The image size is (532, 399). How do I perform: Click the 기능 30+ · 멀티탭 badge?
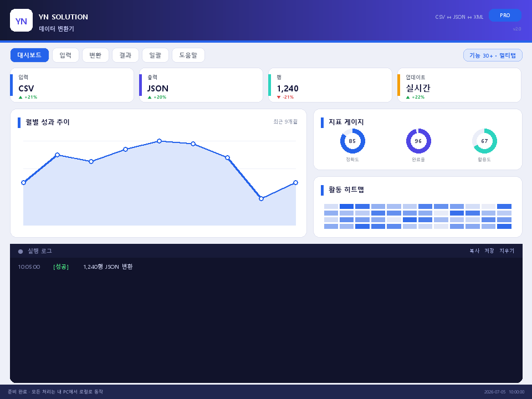coord(493,55)
